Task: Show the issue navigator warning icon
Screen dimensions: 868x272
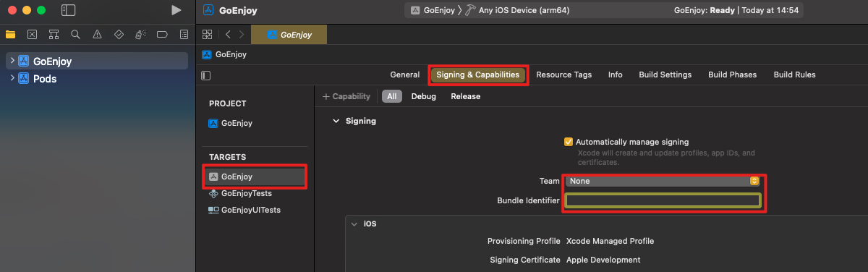Action: pyautogui.click(x=97, y=34)
